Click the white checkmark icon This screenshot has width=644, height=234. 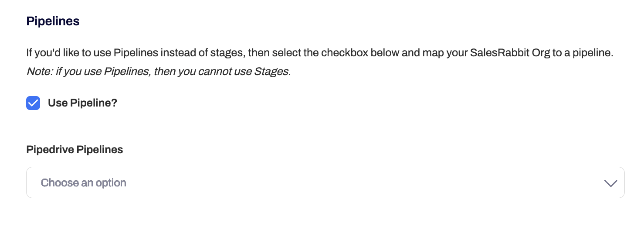pos(33,103)
